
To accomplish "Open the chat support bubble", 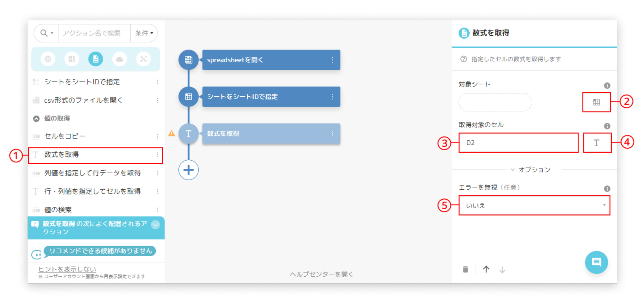I will point(597,262).
